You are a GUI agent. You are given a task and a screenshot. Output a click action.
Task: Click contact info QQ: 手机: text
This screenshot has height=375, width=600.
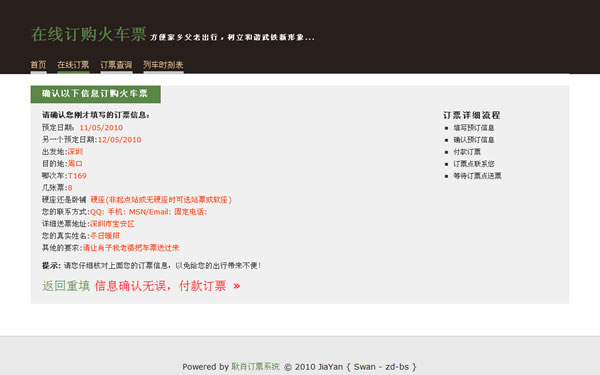click(x=148, y=212)
